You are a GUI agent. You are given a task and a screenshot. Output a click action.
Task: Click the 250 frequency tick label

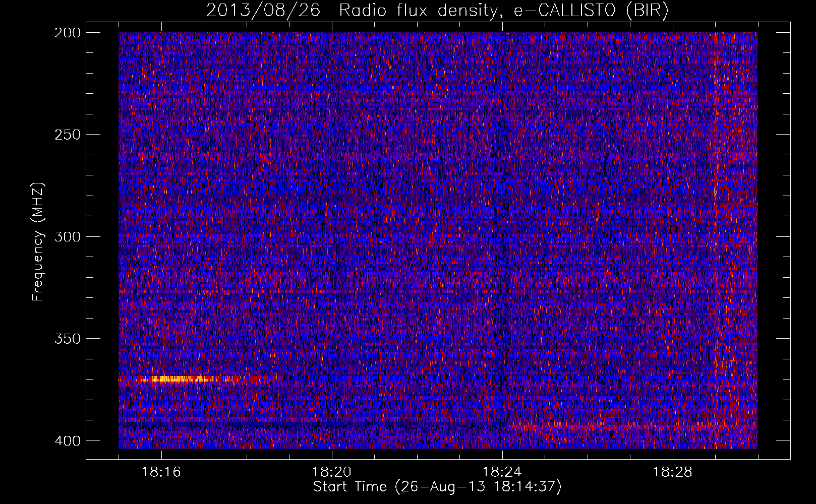(67, 135)
